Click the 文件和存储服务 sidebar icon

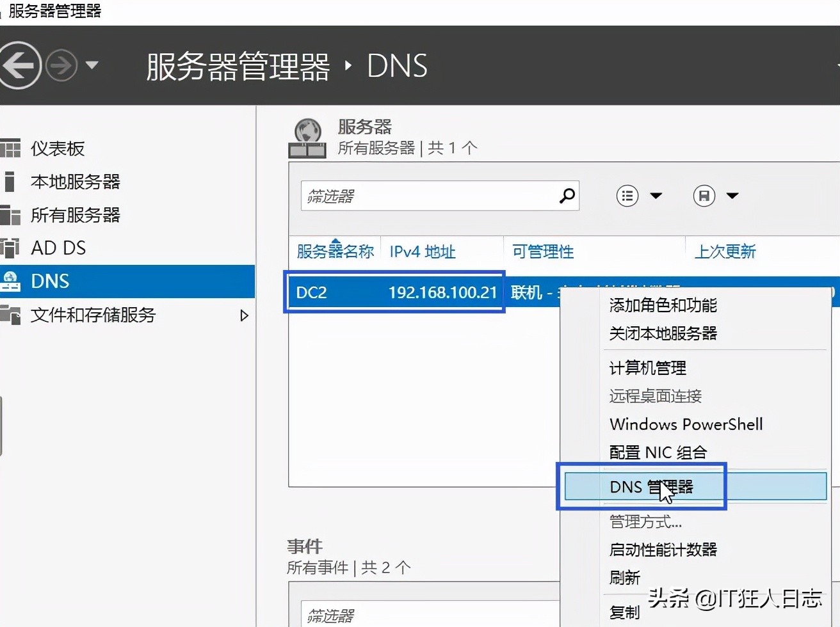coord(11,315)
